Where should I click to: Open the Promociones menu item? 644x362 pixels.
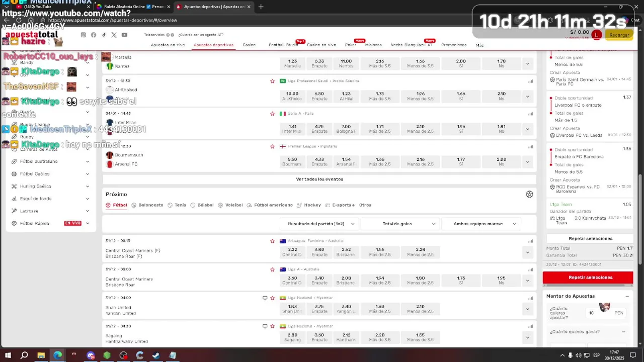tap(454, 45)
